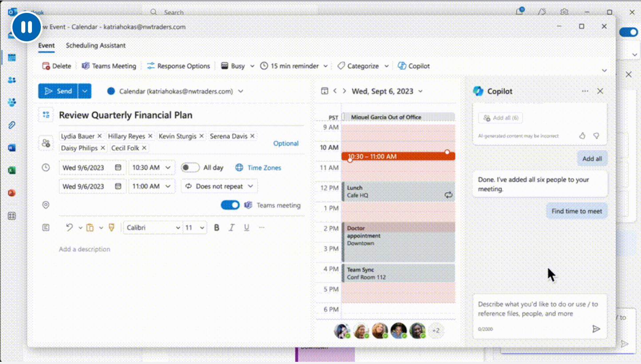Remove Lydia Bauer from attendees

pos(99,136)
